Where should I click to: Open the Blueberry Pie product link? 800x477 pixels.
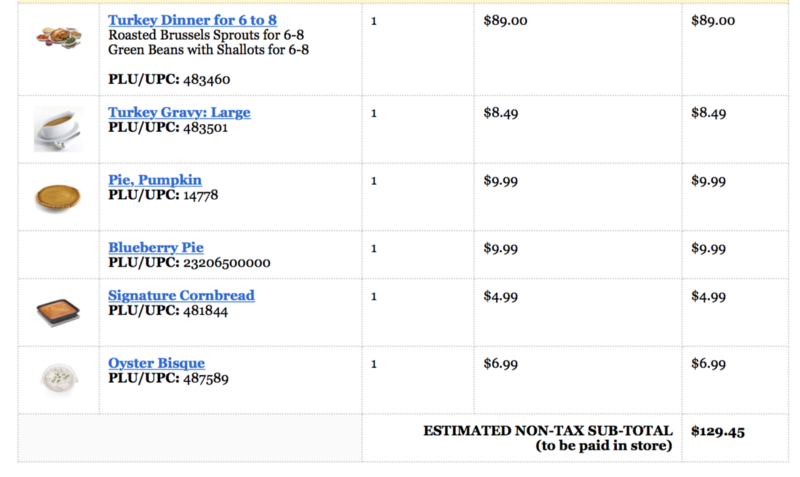tap(156, 247)
